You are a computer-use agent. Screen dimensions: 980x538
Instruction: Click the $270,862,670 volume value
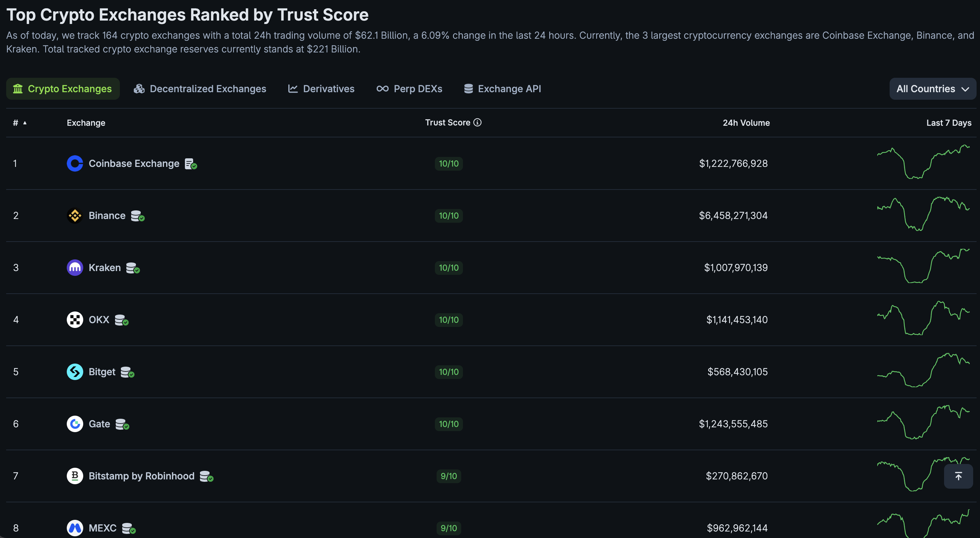(x=737, y=476)
